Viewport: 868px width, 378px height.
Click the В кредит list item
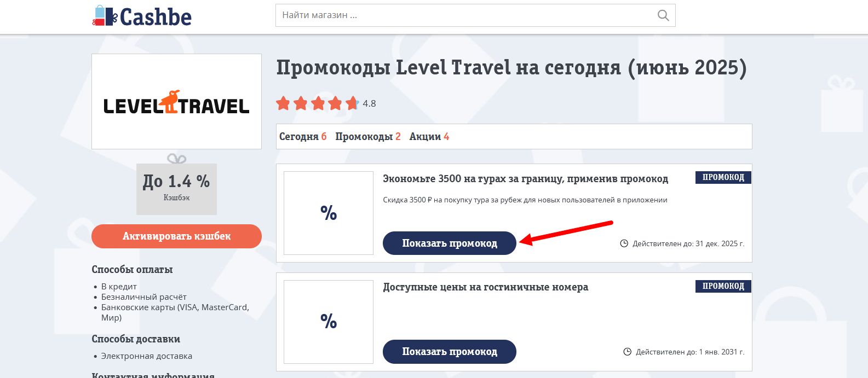(x=119, y=286)
